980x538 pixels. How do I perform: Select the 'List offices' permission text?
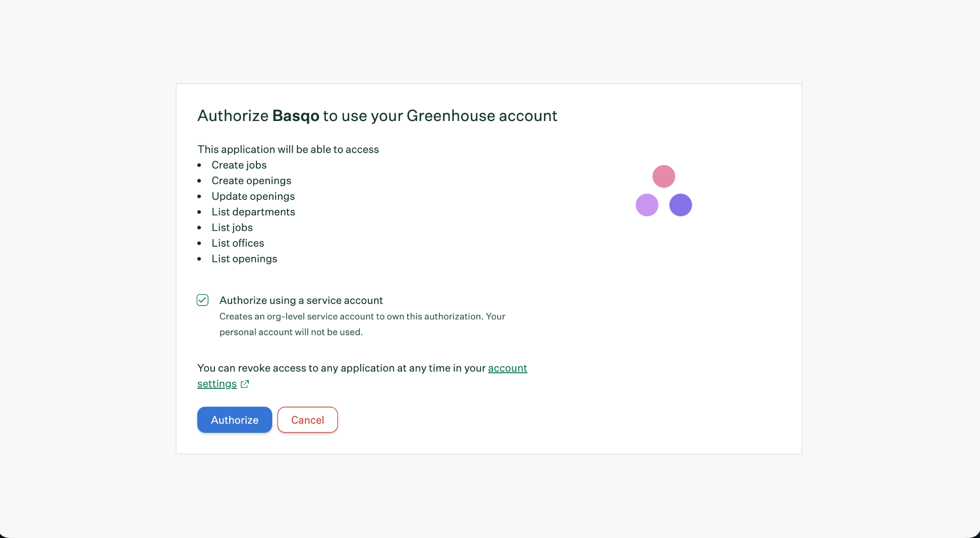(238, 243)
